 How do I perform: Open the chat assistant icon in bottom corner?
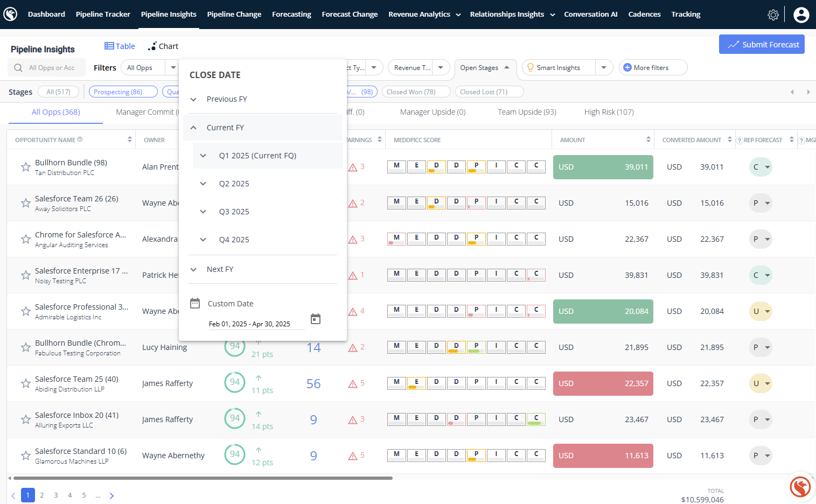tap(800, 487)
